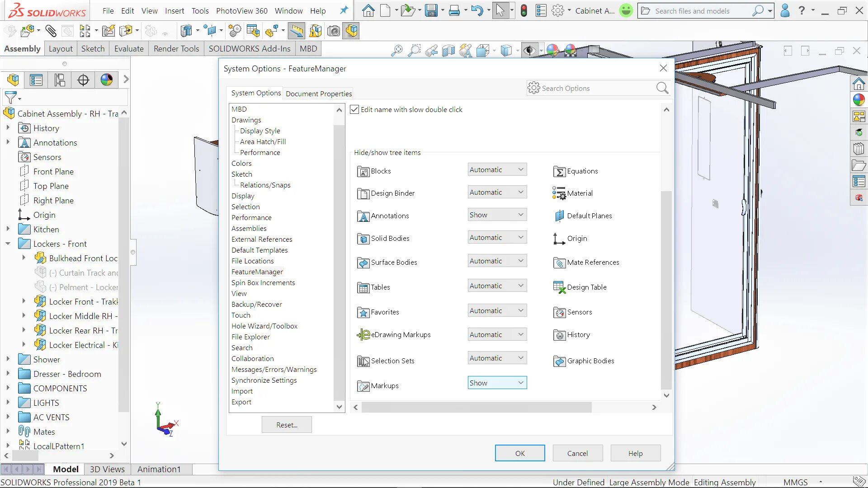Click the Rebuild traffic light icon
The image size is (868, 488).
tap(524, 10)
